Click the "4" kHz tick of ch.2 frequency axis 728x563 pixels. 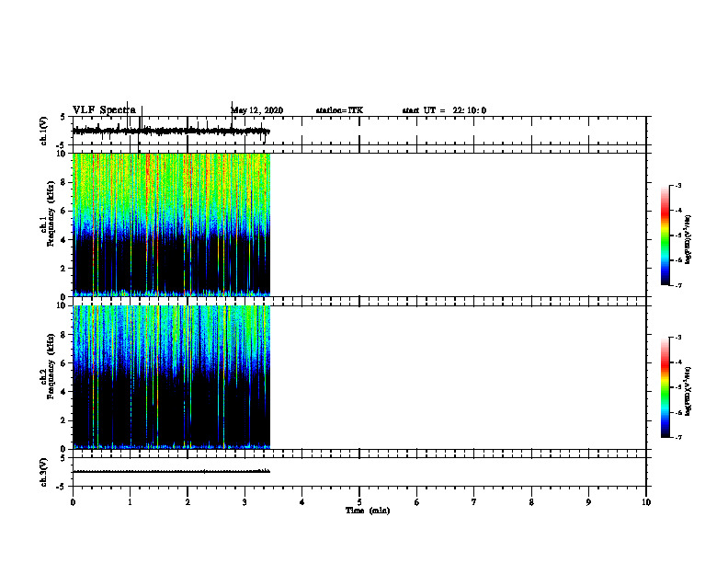pos(63,392)
